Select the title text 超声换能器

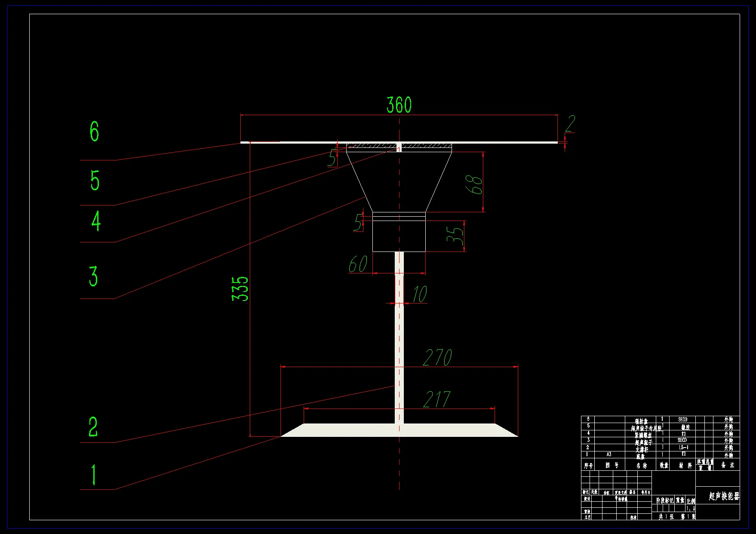click(724, 496)
